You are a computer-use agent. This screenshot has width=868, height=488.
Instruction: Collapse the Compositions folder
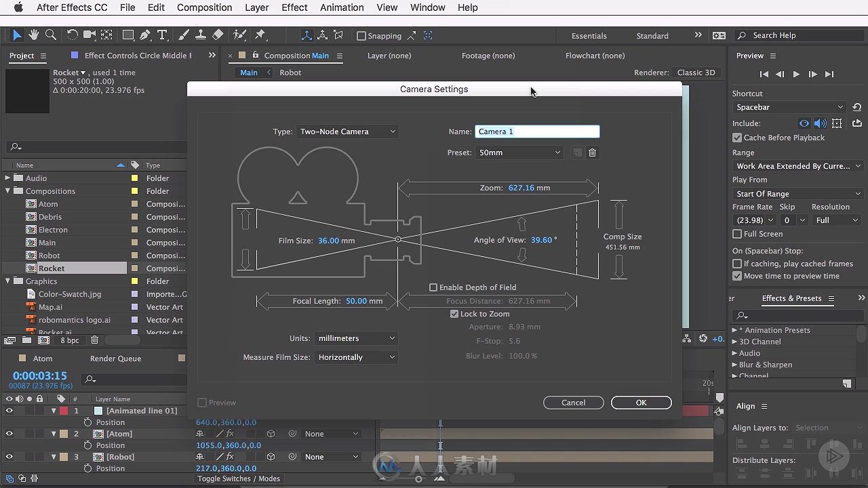[8, 191]
